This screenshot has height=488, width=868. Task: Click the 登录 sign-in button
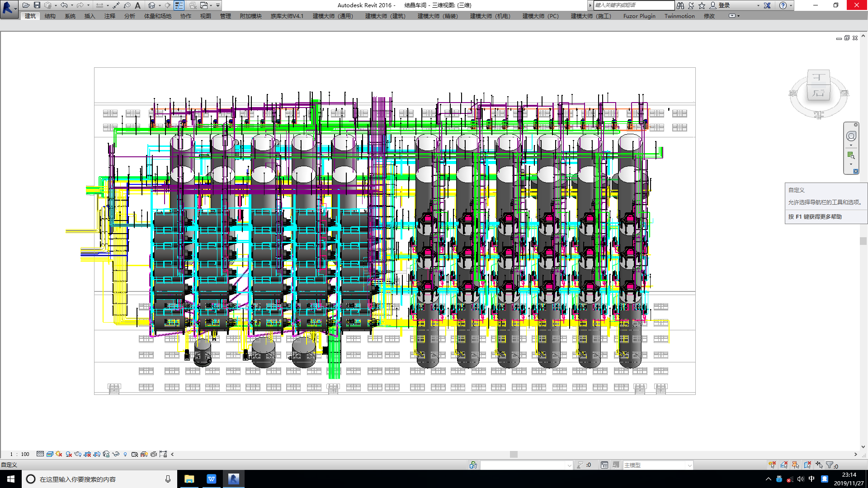[720, 5]
